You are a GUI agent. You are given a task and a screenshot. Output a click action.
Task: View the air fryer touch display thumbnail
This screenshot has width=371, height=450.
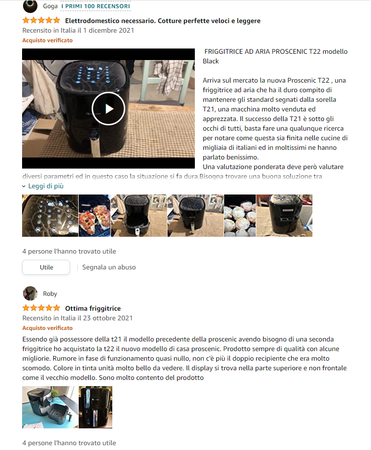click(x=50, y=216)
